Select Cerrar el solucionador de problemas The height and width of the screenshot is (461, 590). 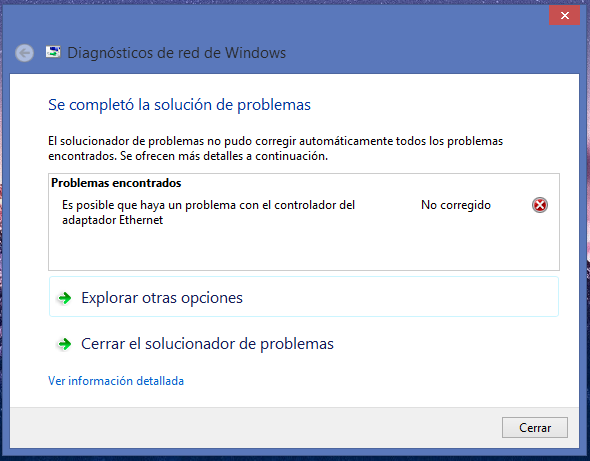207,344
